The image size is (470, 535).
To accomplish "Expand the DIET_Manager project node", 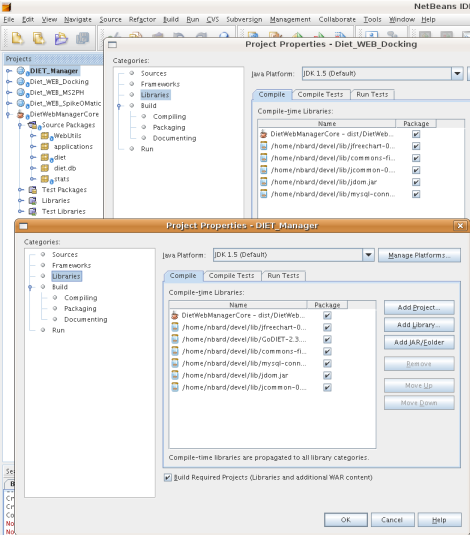I will [9, 71].
